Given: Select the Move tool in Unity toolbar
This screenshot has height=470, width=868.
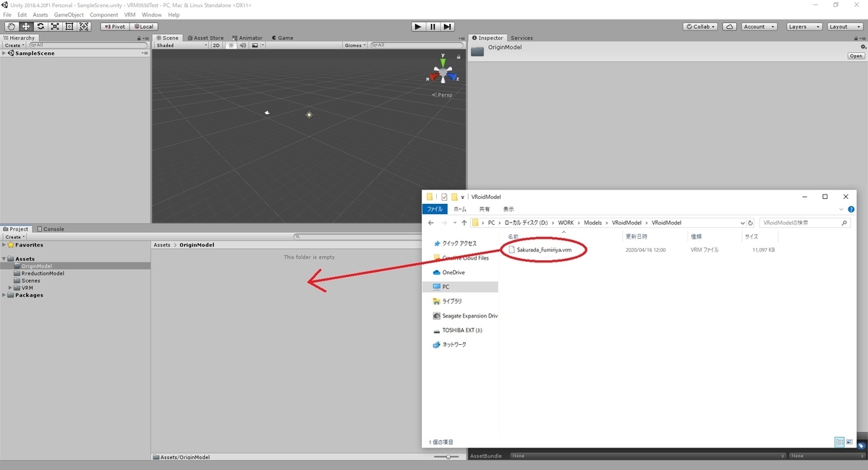Looking at the screenshot, I should tap(25, 27).
